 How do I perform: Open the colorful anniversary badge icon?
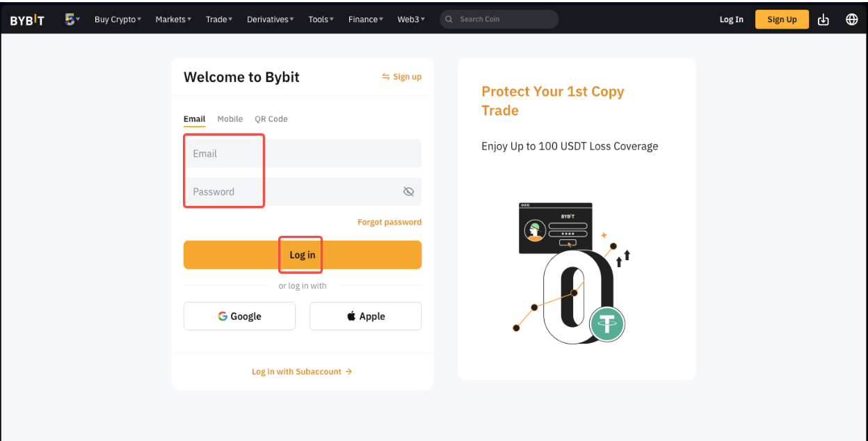click(x=70, y=19)
